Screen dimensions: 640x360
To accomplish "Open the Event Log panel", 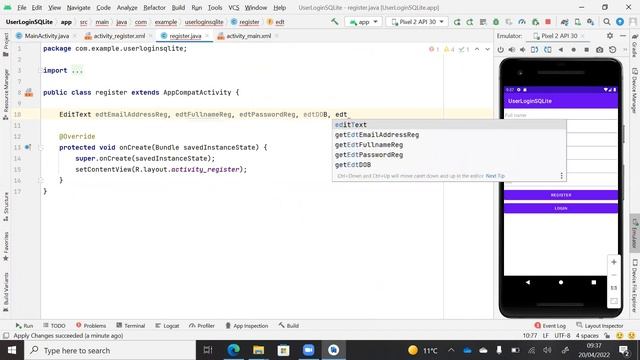I will click(550, 326).
